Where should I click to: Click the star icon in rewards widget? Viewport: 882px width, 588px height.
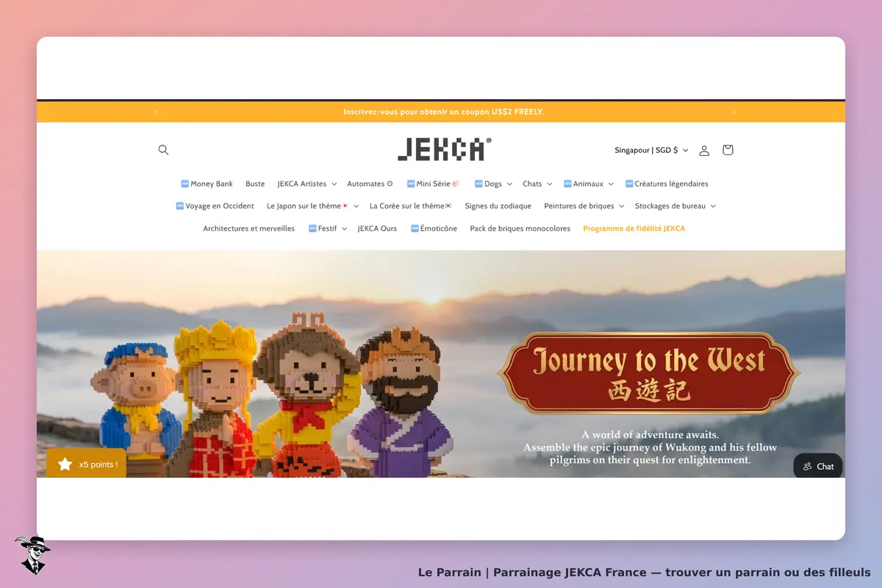click(x=65, y=465)
